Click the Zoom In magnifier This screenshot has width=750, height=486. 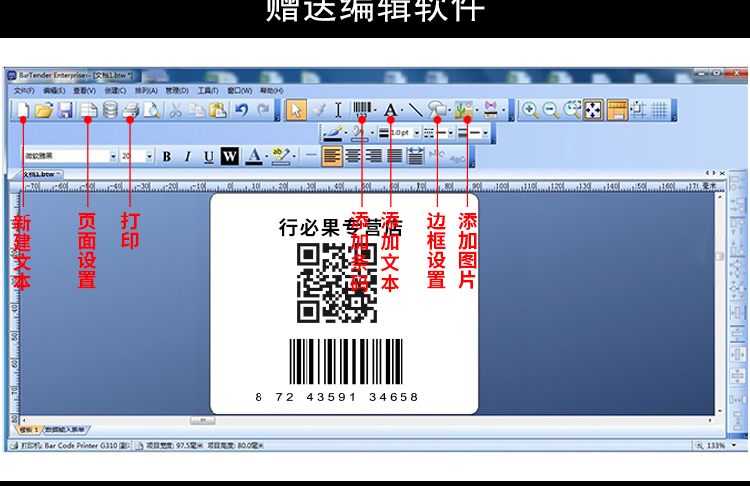529,110
